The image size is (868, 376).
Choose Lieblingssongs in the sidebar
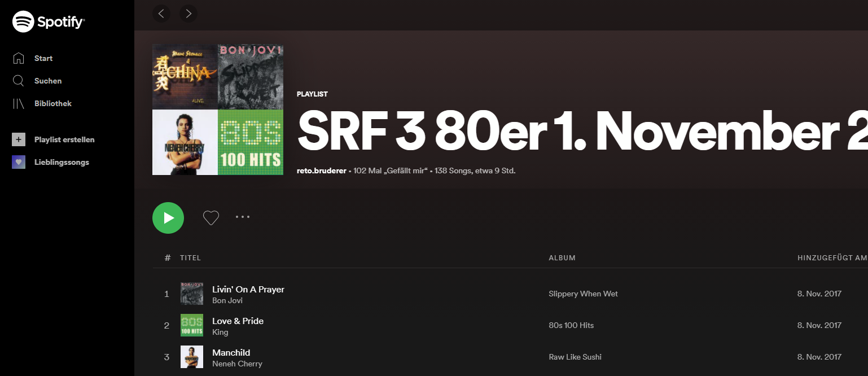tap(62, 162)
